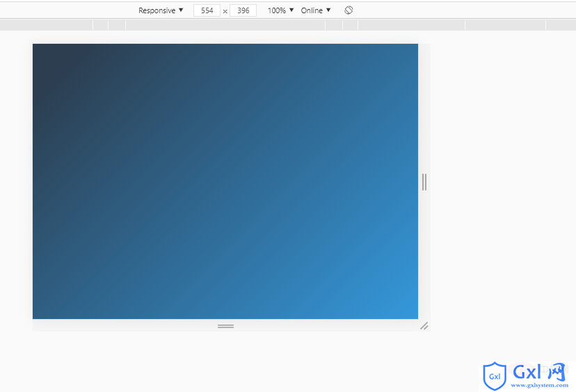Click the corner diagonal resize handle
This screenshot has width=576, height=392.
[x=424, y=325]
